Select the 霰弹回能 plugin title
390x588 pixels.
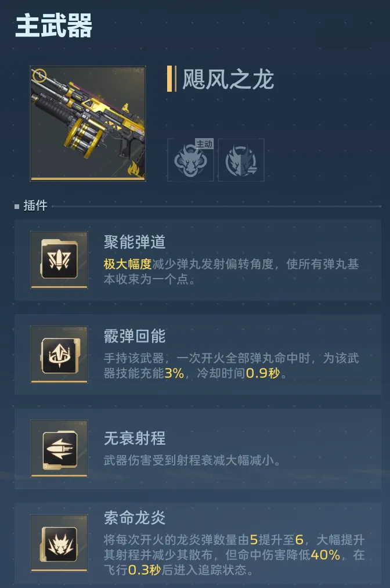(x=135, y=336)
